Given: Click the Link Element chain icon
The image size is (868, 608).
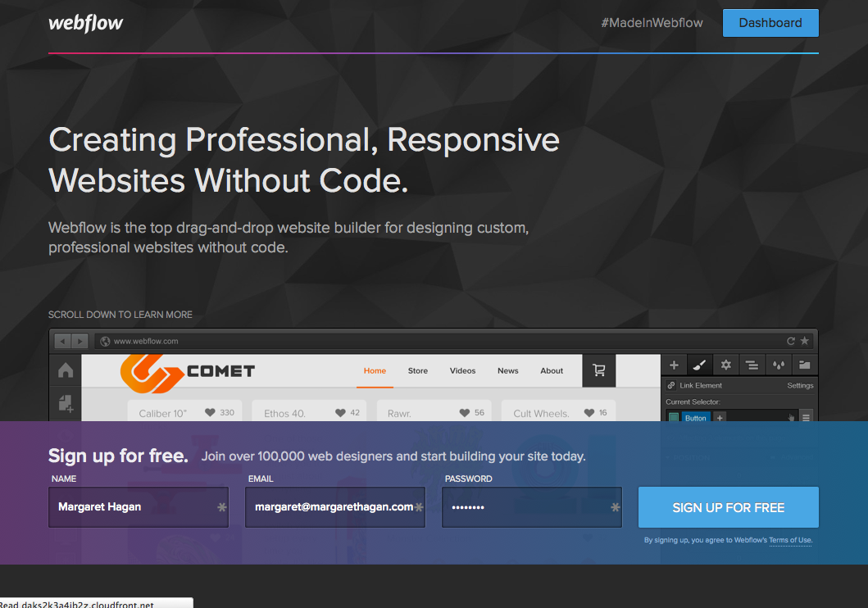Looking at the screenshot, I should pyautogui.click(x=671, y=385).
